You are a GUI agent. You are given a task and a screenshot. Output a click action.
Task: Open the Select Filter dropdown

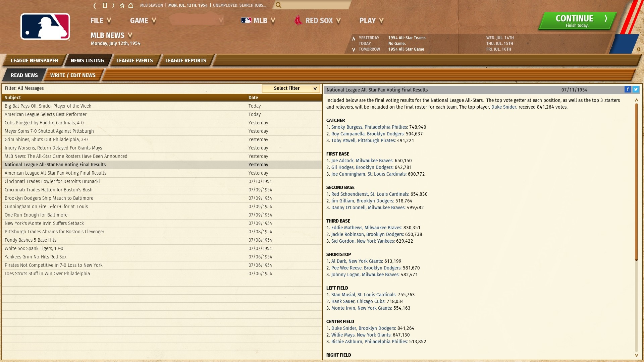tap(291, 88)
